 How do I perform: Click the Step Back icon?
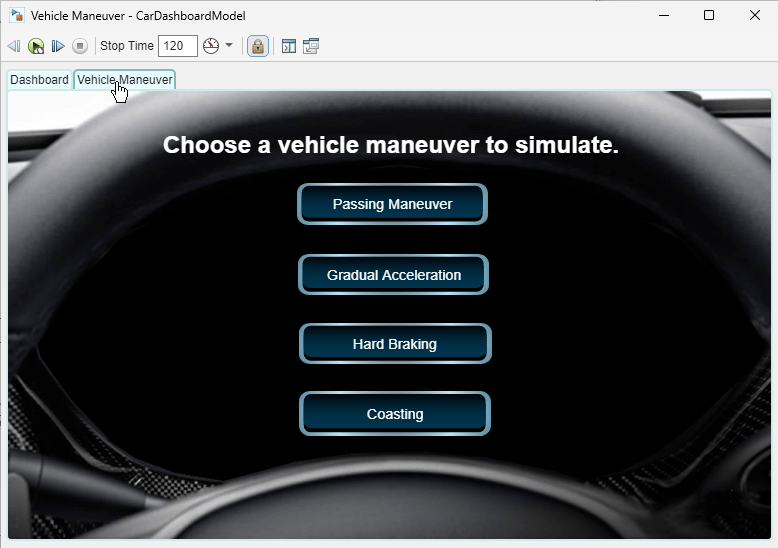coord(14,46)
